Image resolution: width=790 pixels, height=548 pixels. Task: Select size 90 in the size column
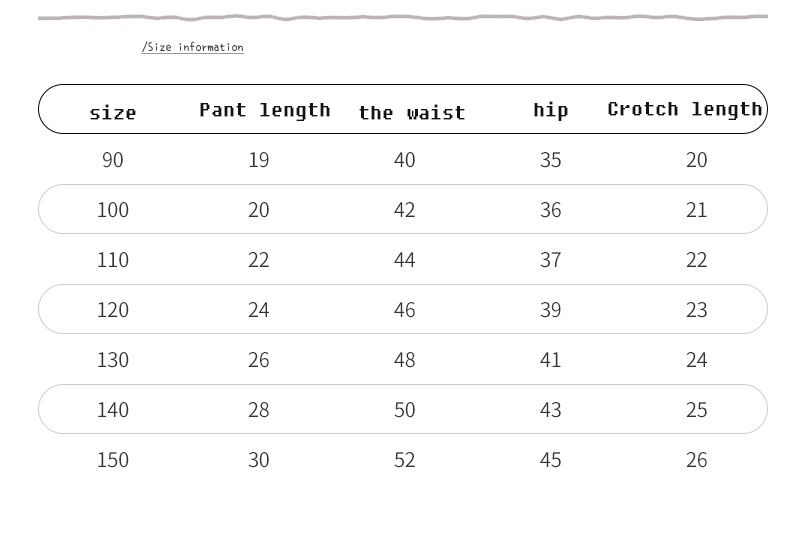pyautogui.click(x=113, y=160)
